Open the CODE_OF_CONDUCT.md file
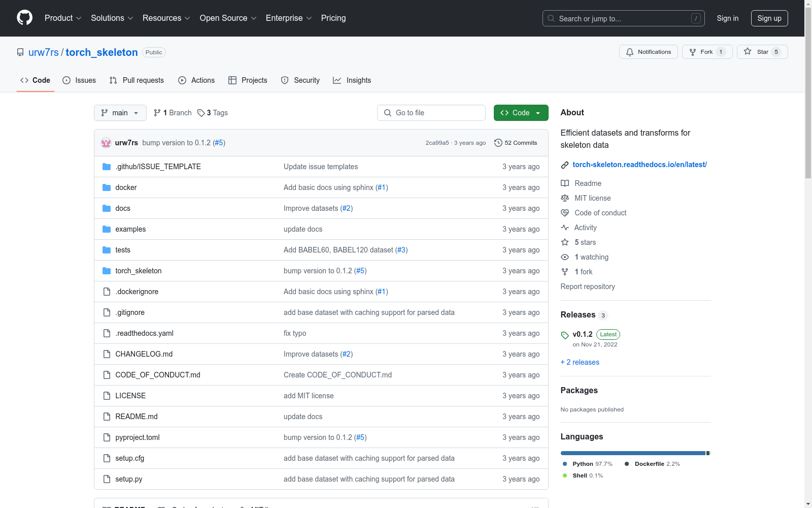Screen dimensions: 812x508 pyautogui.click(x=158, y=375)
